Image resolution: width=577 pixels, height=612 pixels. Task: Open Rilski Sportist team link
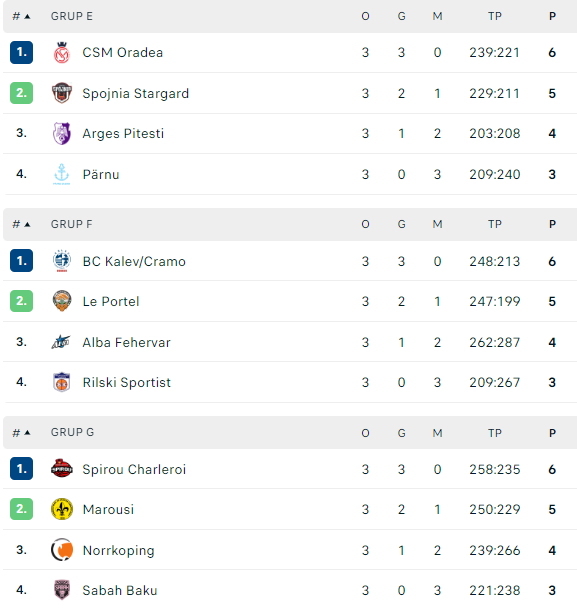(x=126, y=382)
